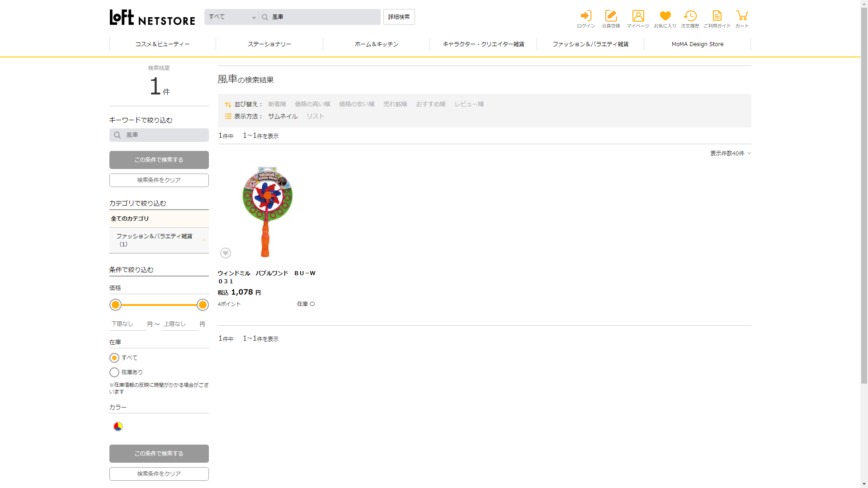Viewport: 868px width, 488px height.
Task: Click the 詳細検索 button
Action: click(399, 17)
